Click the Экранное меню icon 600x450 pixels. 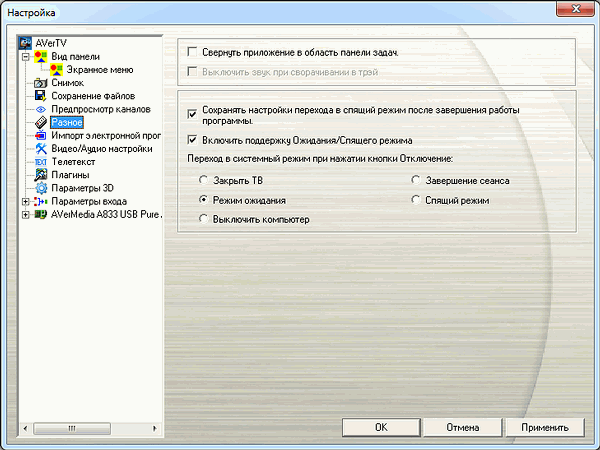click(x=56, y=70)
